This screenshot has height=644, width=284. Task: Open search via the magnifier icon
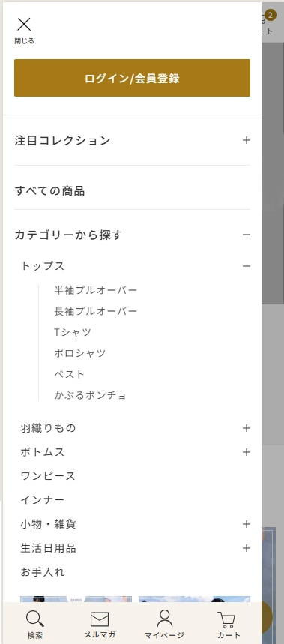[x=35, y=619]
